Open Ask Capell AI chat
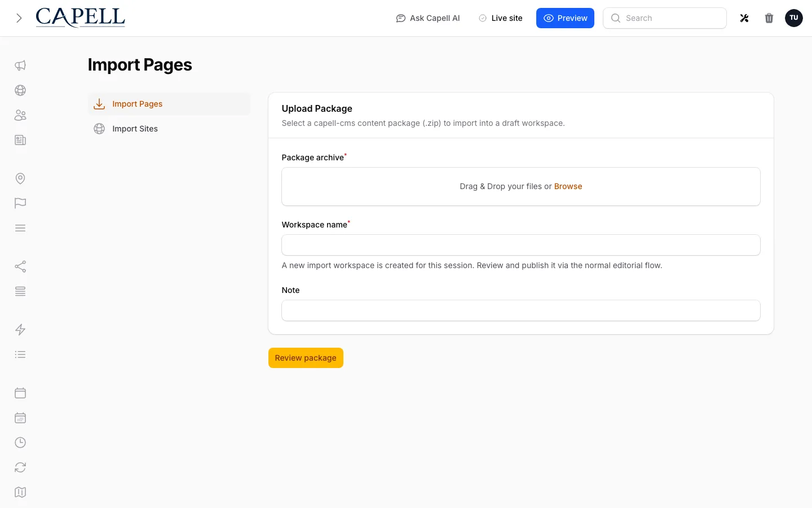 [x=428, y=18]
